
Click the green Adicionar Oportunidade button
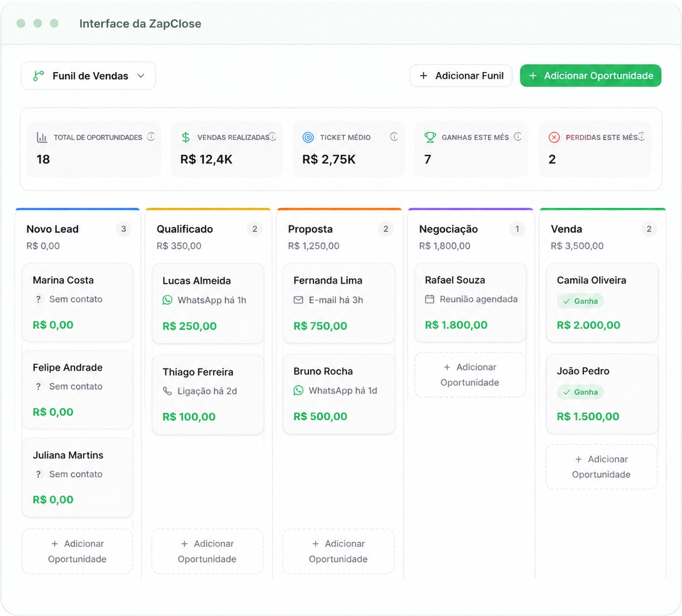tap(590, 76)
